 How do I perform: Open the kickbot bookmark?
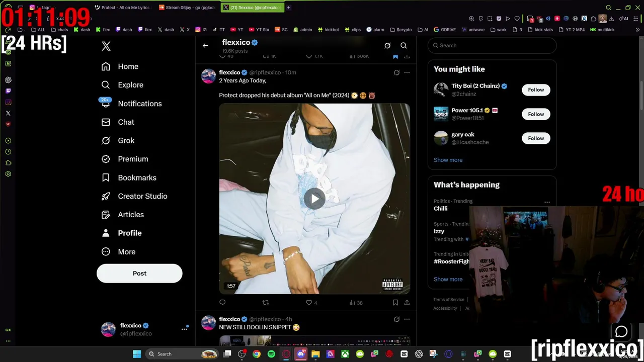coord(328,30)
